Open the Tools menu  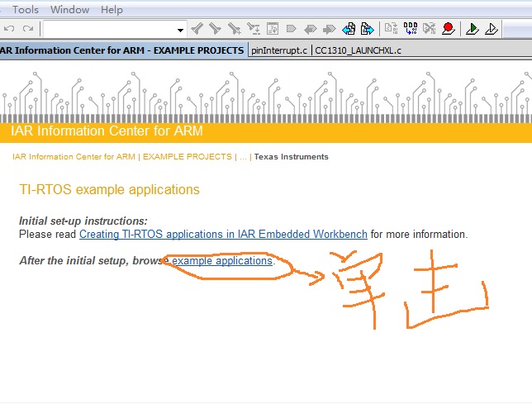pos(26,9)
